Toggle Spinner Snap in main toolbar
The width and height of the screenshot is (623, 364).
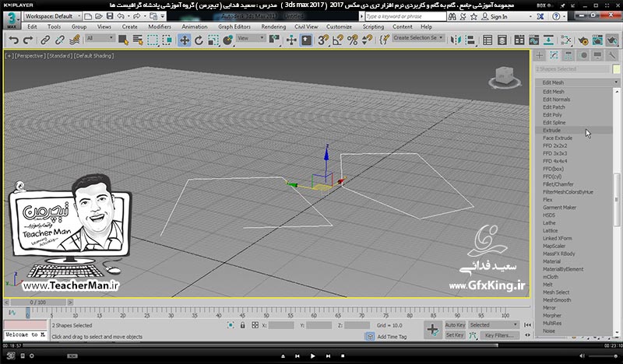(367, 40)
